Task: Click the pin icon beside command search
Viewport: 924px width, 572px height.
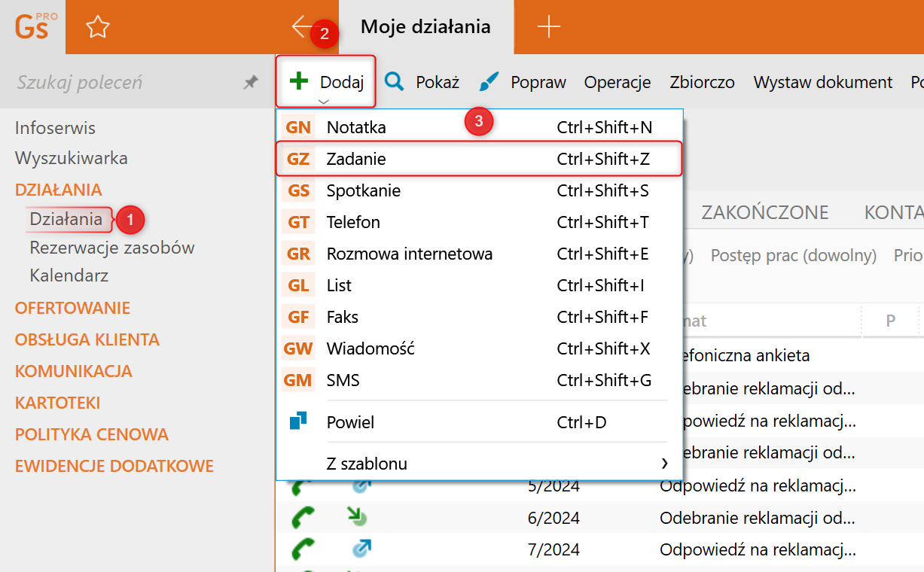Action: click(251, 83)
